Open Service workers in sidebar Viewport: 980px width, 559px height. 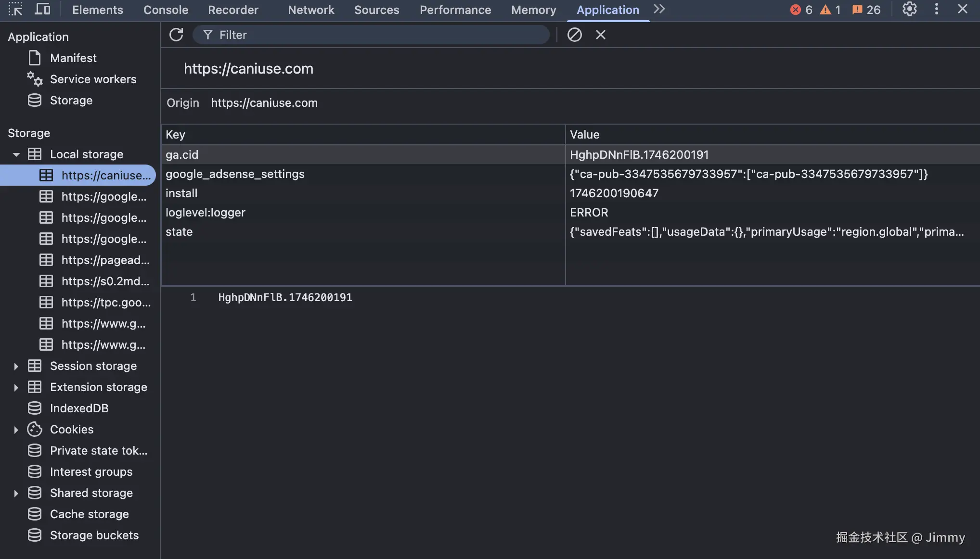(x=93, y=79)
